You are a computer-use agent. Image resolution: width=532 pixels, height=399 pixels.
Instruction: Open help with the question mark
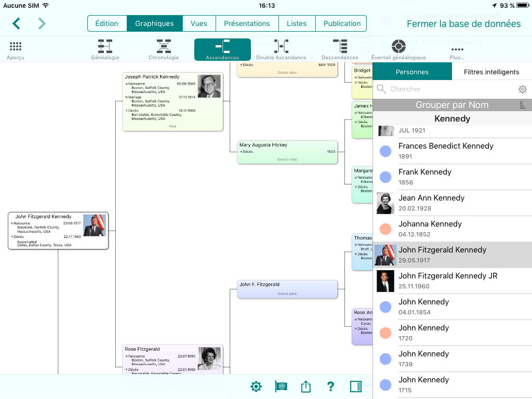(330, 387)
